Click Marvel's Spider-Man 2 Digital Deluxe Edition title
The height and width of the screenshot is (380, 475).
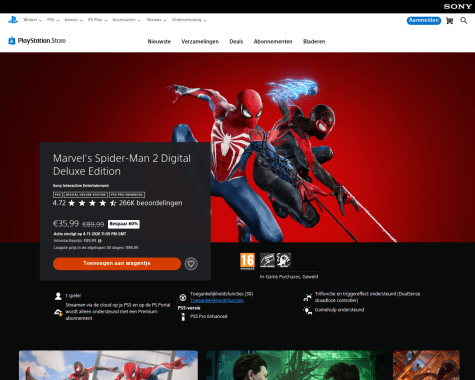click(x=122, y=165)
